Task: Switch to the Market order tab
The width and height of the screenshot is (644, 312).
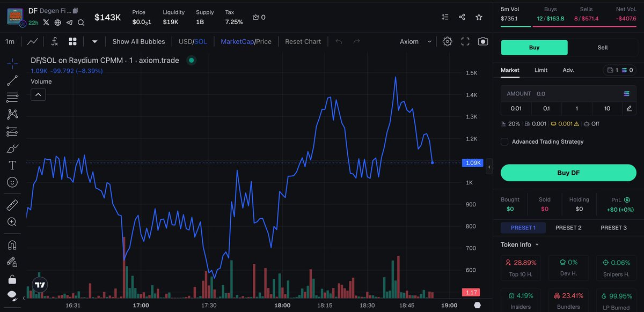Action: coord(510,70)
